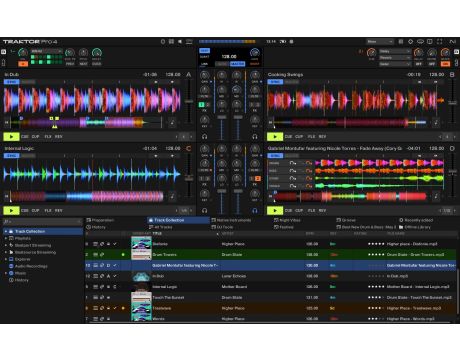Open the DJ Tools favorite
This screenshot has width=460, height=360.
222,227
